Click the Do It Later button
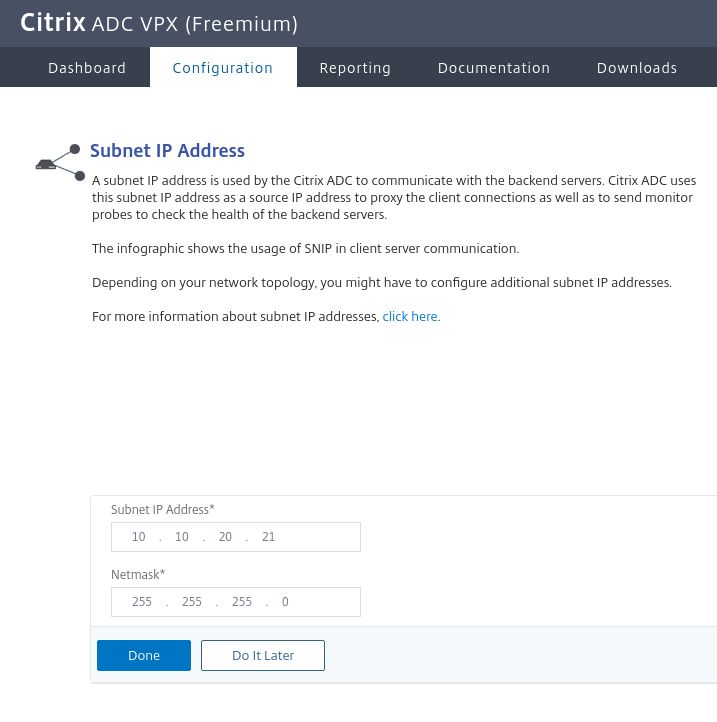The height and width of the screenshot is (722, 717). coord(263,655)
